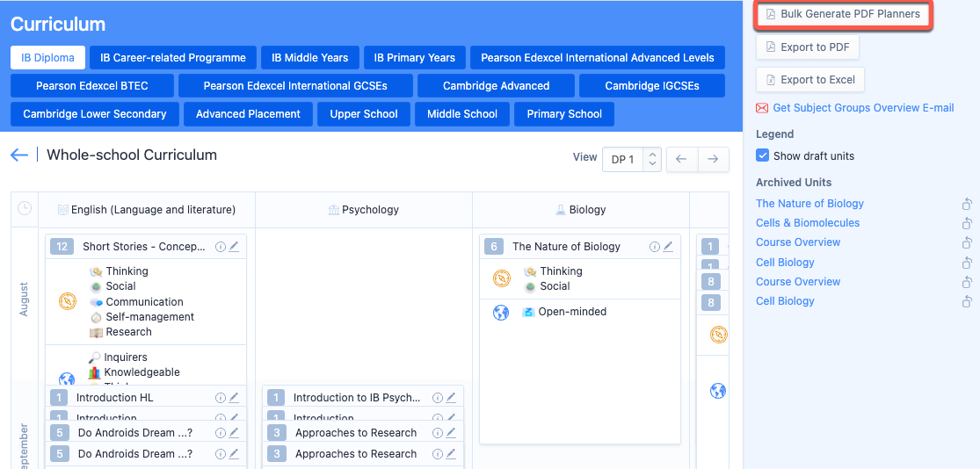Viewport: 980px width, 469px height.
Task: Click info icon on Introduction to IB Psych unit
Action: click(438, 398)
